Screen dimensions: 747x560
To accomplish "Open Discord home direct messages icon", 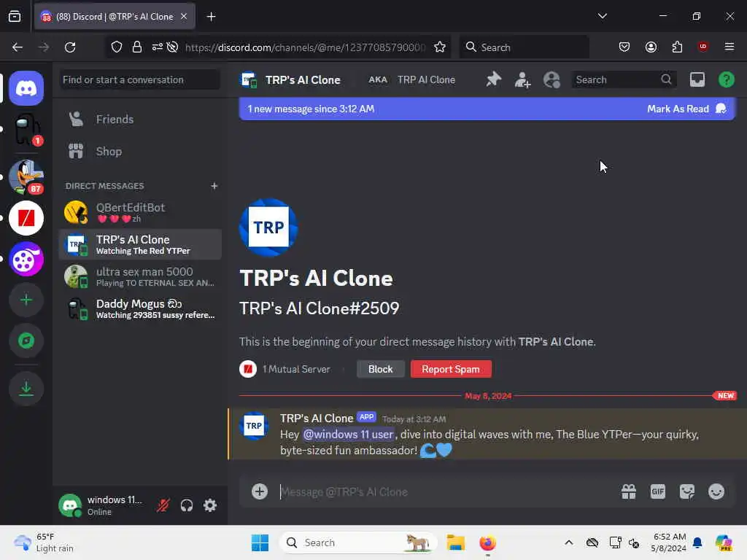I will pos(26,88).
